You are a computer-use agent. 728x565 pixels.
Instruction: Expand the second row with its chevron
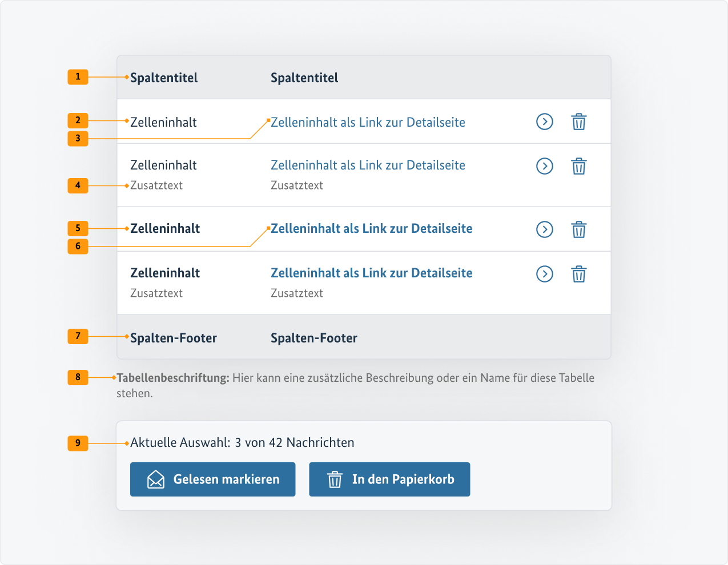pyautogui.click(x=544, y=166)
